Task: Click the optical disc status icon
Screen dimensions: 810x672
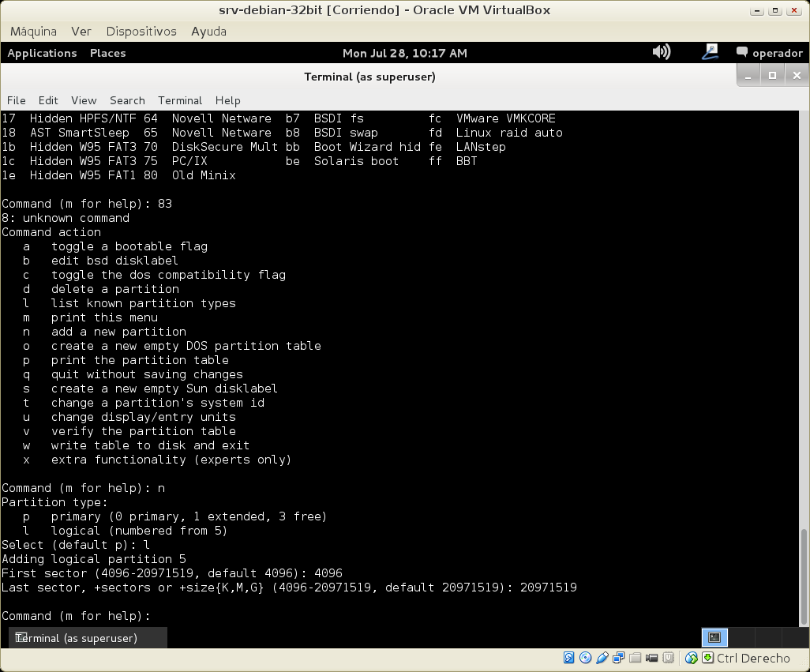Action: coord(585,658)
